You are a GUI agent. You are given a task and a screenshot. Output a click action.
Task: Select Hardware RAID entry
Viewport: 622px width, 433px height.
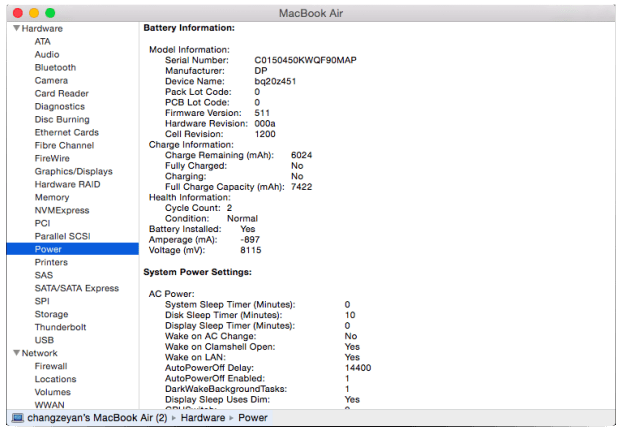67,184
